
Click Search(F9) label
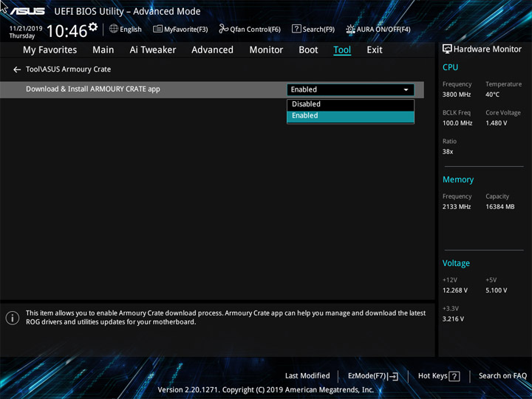click(318, 30)
